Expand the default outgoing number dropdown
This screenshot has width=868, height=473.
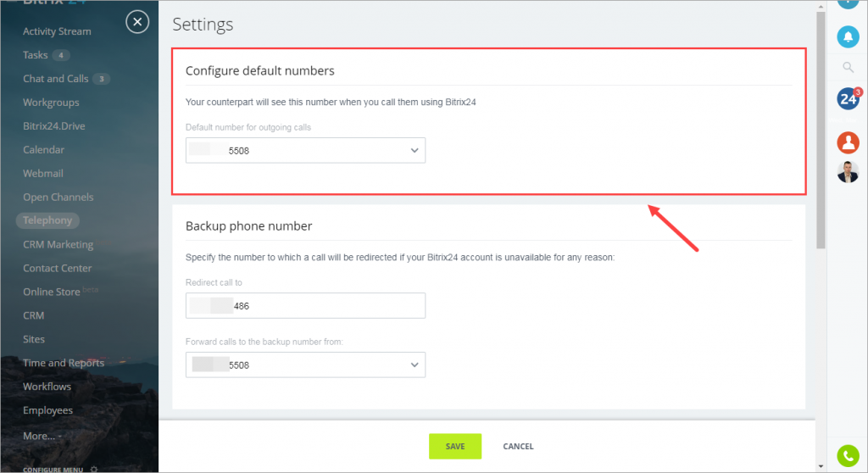click(x=305, y=150)
